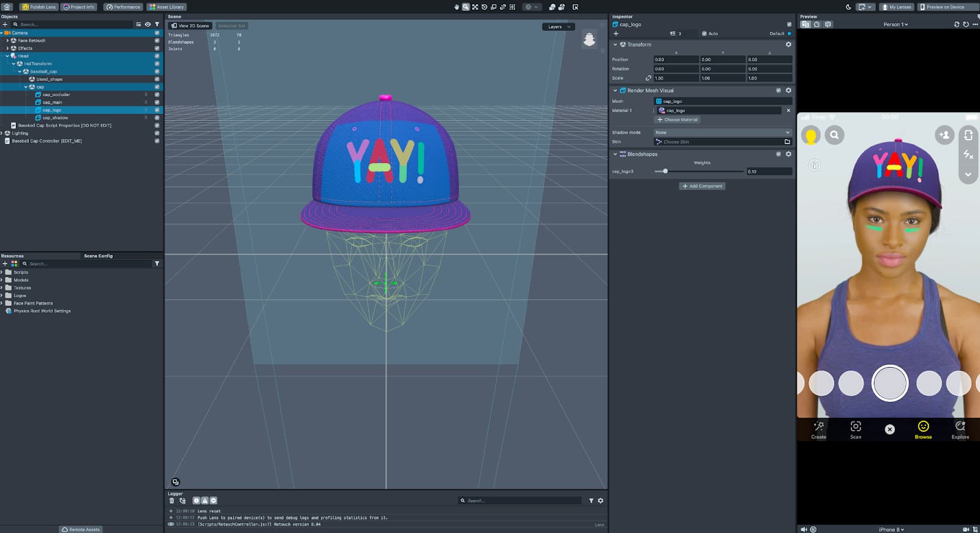The height and width of the screenshot is (533, 980).
Task: Click the Publish Lens button
Action: coord(39,7)
